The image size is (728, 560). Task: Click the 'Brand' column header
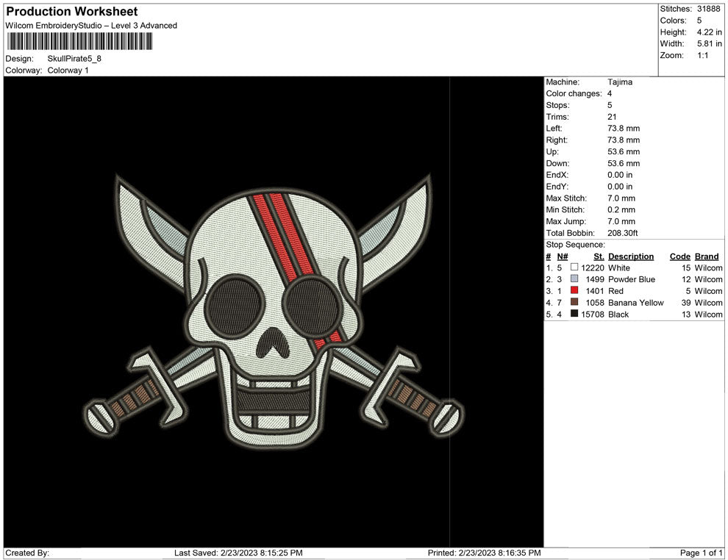coord(707,256)
